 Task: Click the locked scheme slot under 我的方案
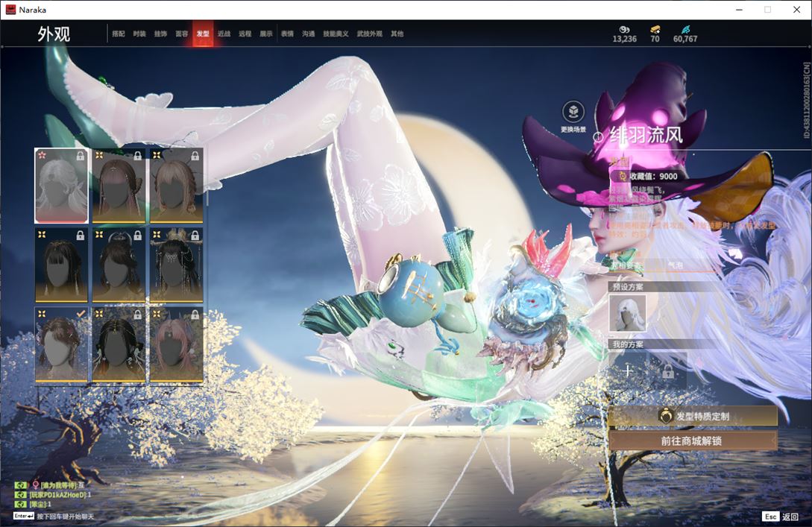tap(668, 370)
